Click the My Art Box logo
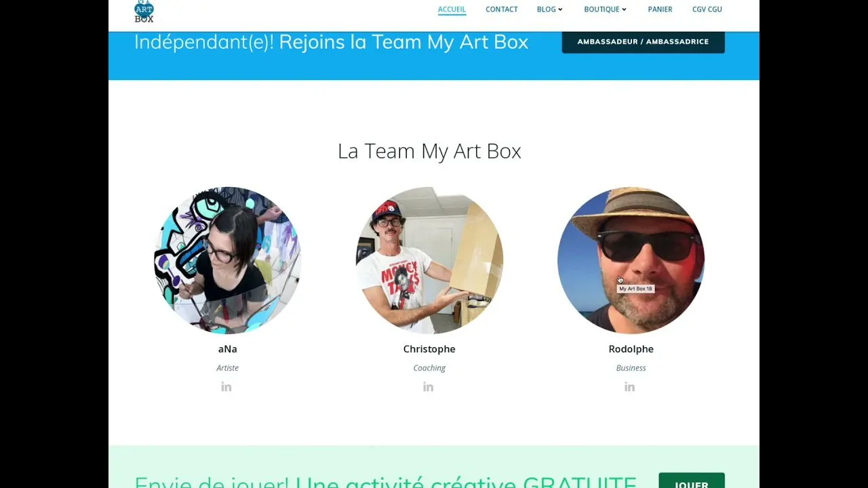 143,10
